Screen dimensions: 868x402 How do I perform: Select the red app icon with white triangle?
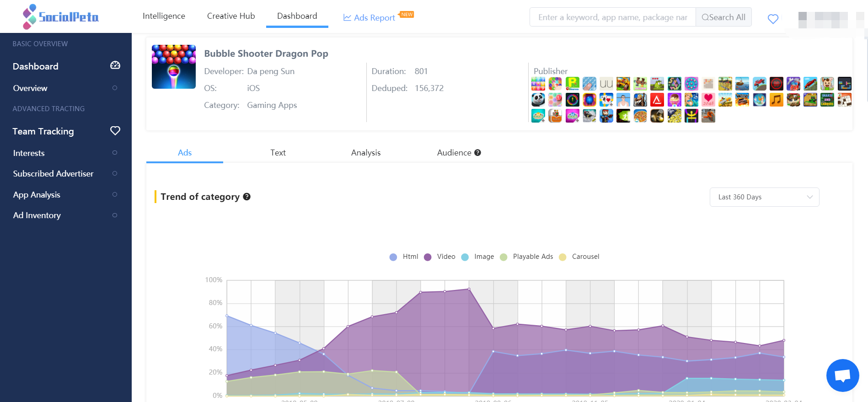pyautogui.click(x=657, y=100)
